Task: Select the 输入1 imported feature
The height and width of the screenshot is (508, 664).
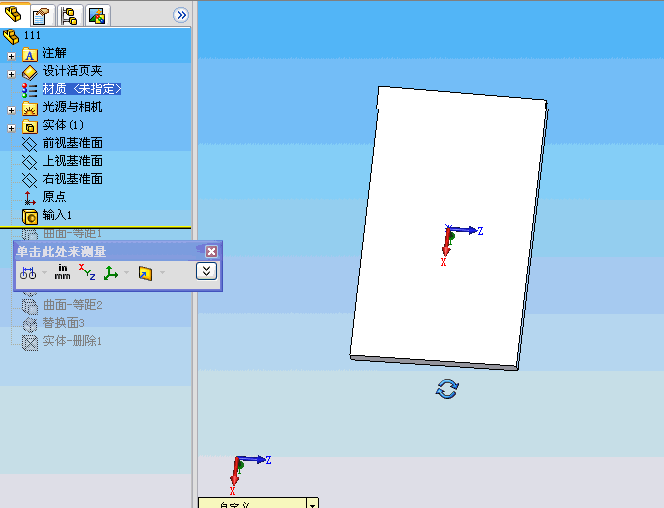Action: (x=57, y=215)
